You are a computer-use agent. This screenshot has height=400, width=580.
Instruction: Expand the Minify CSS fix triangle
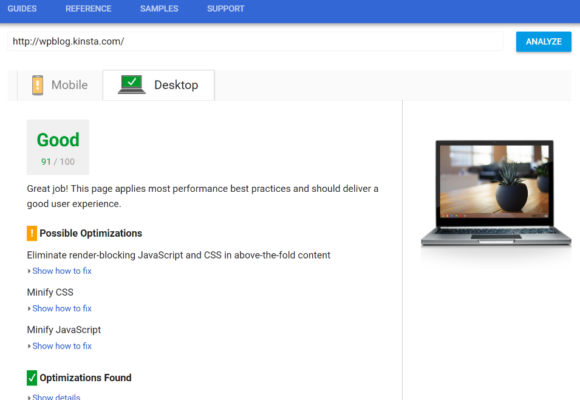click(29, 309)
